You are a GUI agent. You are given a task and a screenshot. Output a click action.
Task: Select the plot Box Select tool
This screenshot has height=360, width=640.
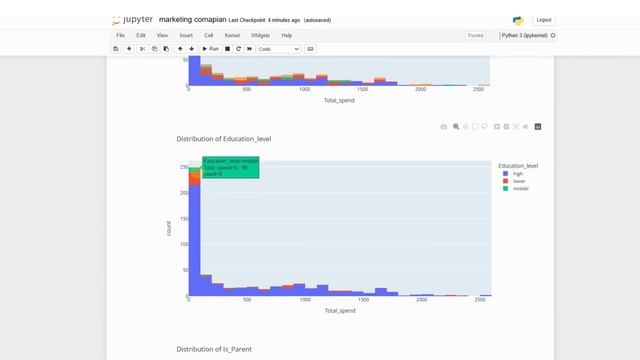pyautogui.click(x=475, y=127)
